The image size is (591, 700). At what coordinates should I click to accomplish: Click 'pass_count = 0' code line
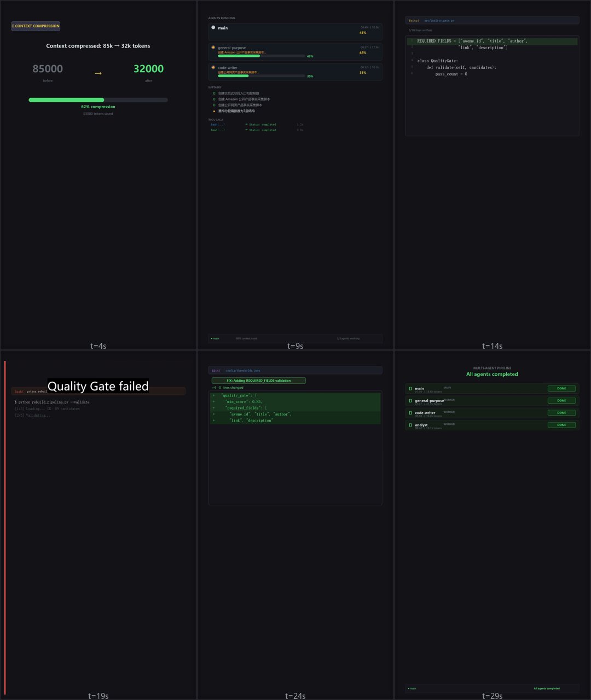tap(451, 74)
